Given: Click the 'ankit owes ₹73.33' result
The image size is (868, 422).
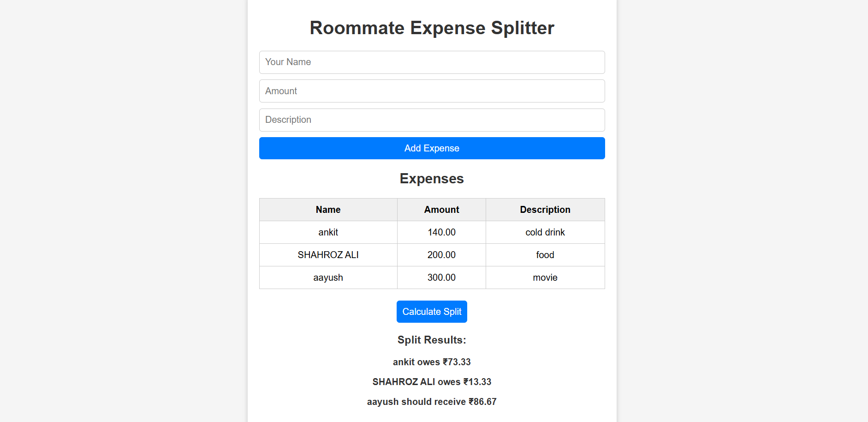Looking at the screenshot, I should tap(432, 362).
